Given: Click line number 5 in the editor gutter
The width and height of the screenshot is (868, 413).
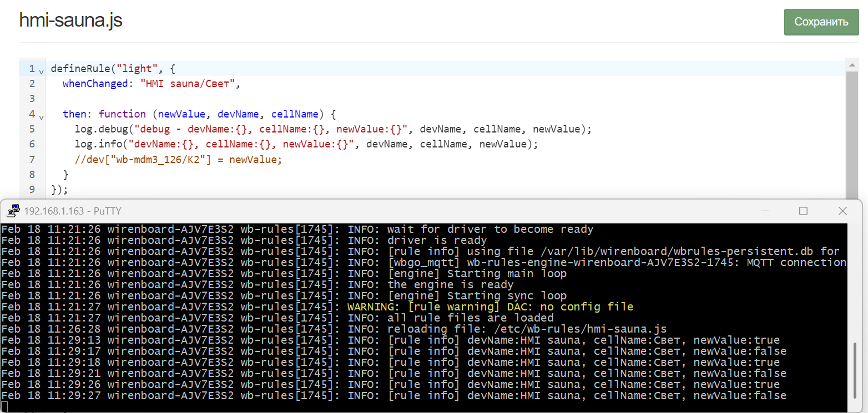Looking at the screenshot, I should (x=32, y=129).
